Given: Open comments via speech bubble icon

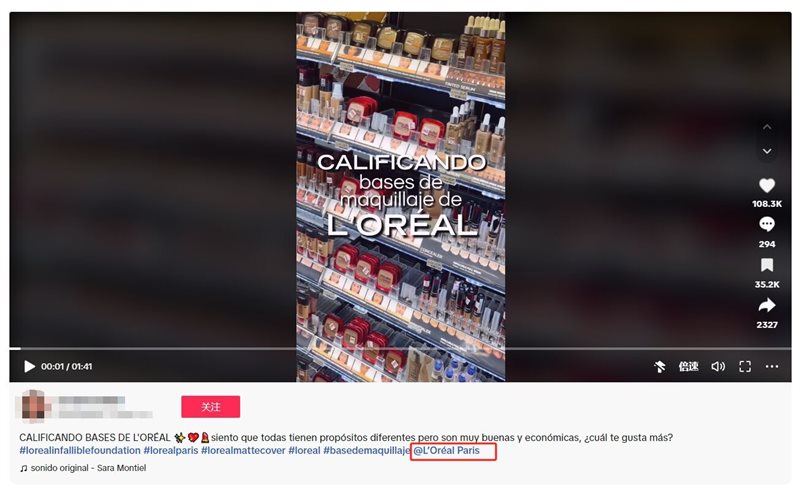Looking at the screenshot, I should 766,224.
